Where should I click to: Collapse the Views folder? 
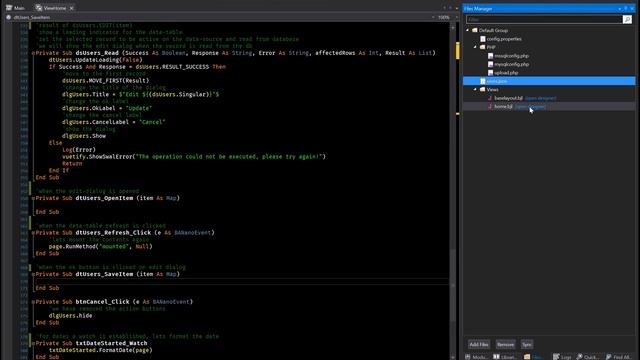(475, 89)
